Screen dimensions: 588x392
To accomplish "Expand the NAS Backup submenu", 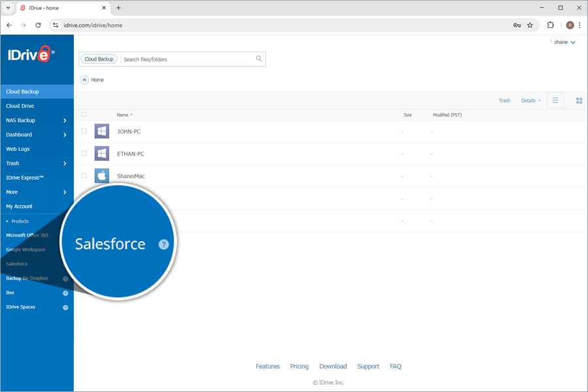I will click(x=64, y=120).
